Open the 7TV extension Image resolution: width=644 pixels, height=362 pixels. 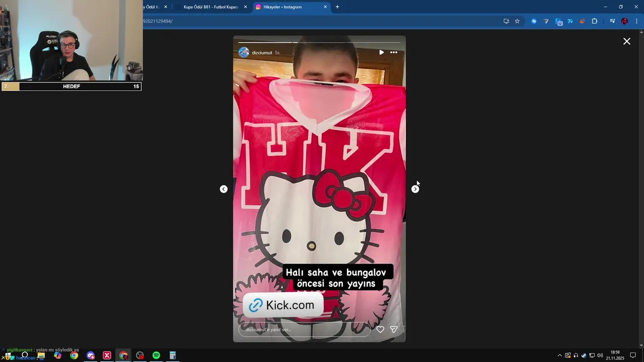point(570,21)
